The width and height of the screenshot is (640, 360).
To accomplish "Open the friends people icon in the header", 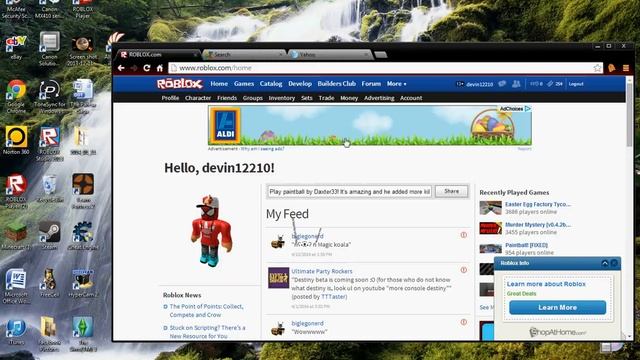I will [x=516, y=84].
